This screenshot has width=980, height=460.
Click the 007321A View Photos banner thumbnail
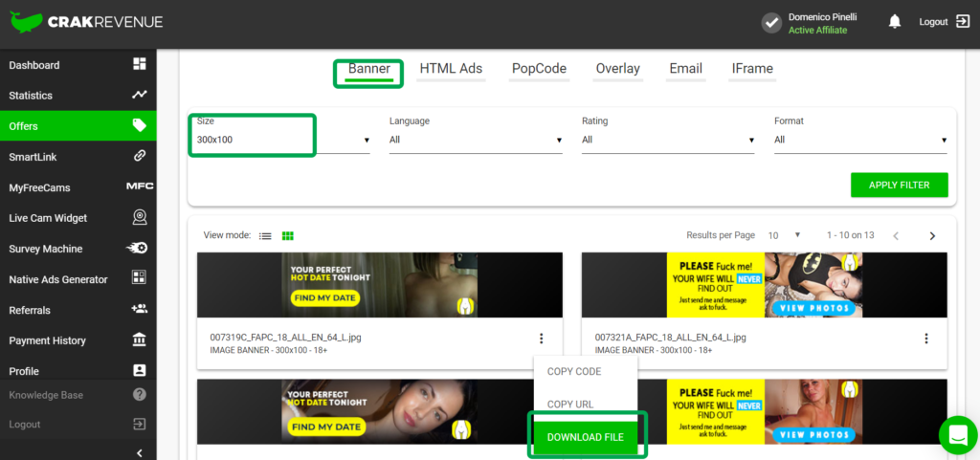point(765,285)
